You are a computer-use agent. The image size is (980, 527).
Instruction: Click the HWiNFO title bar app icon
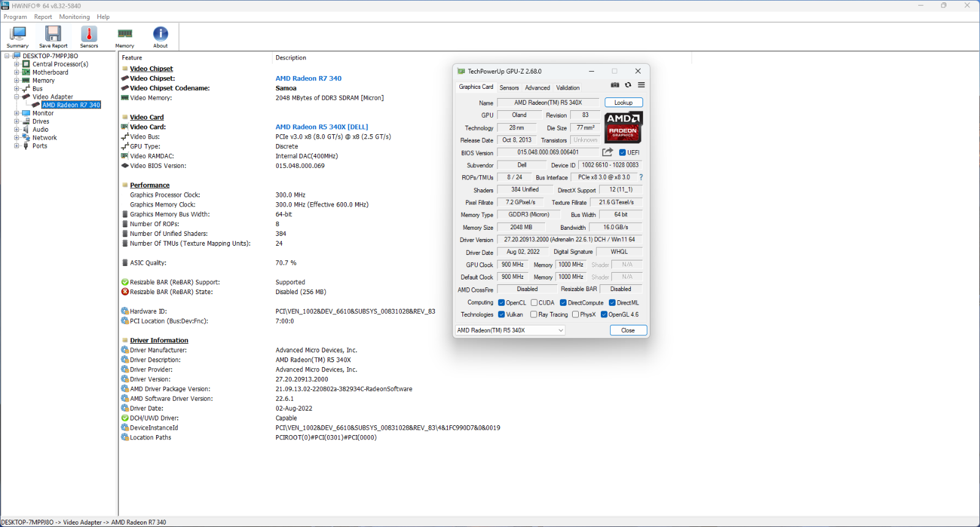[6, 6]
